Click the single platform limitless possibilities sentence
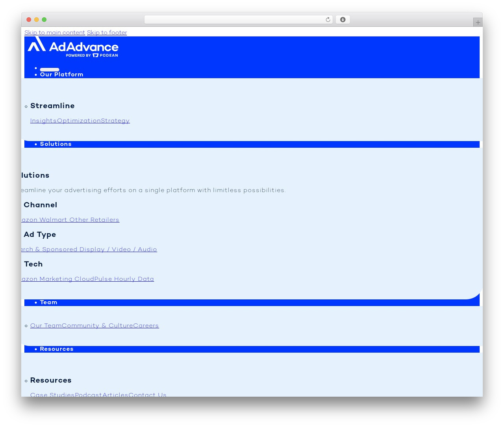The width and height of the screenshot is (504, 427). [154, 190]
